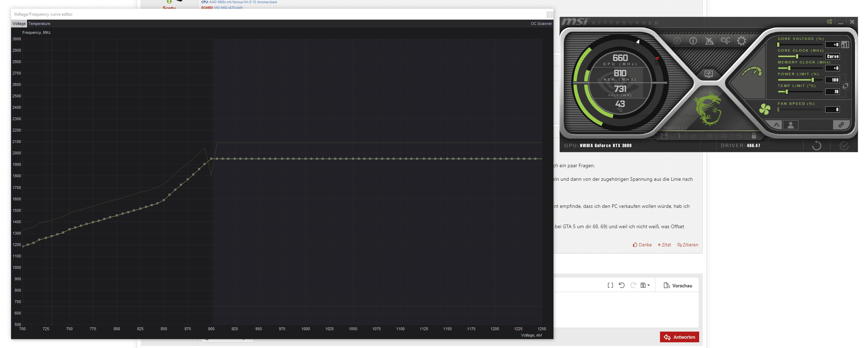Adjust the Temp Limit slider
Screen dimensions: 868x348
800,92
